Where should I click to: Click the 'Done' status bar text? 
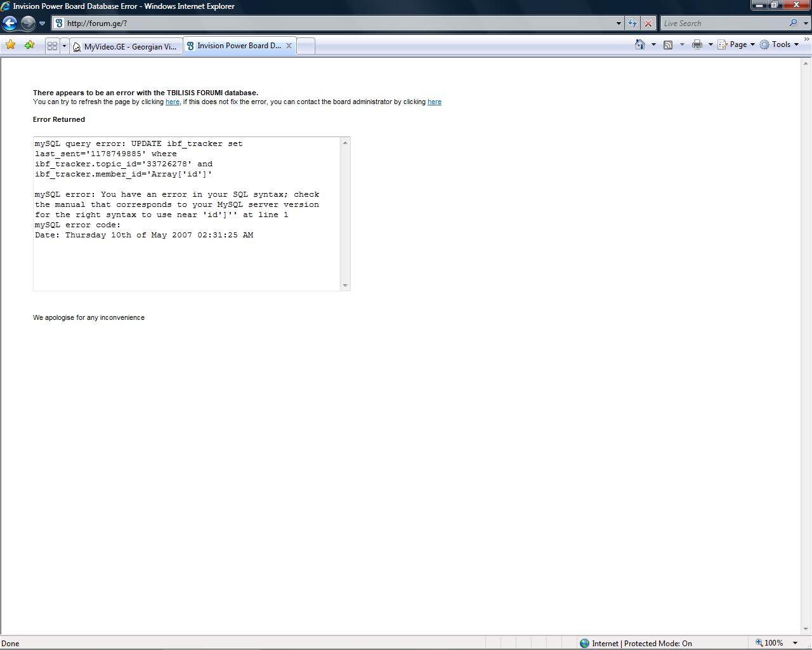(x=10, y=643)
